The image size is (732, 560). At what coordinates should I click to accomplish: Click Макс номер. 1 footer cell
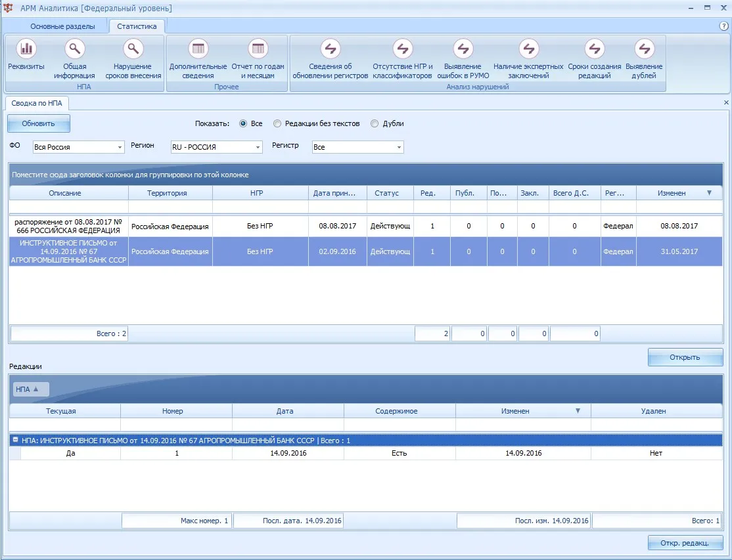coord(177,521)
